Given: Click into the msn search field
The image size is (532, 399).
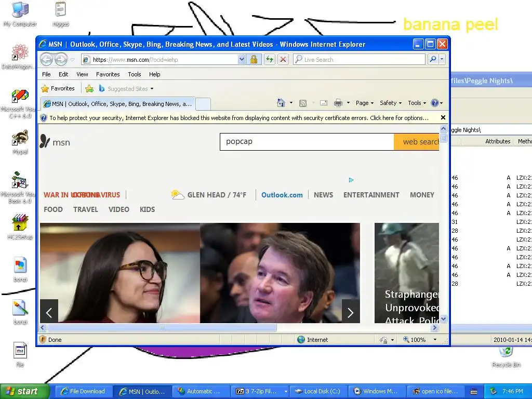Looking at the screenshot, I should [307, 142].
